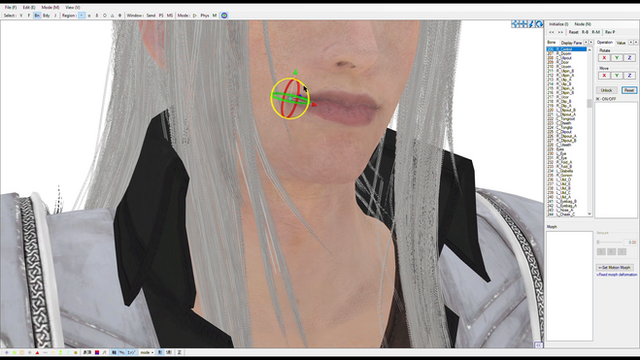Collapse the side panel with bottom arrows
640x360 pixels.
point(538,345)
